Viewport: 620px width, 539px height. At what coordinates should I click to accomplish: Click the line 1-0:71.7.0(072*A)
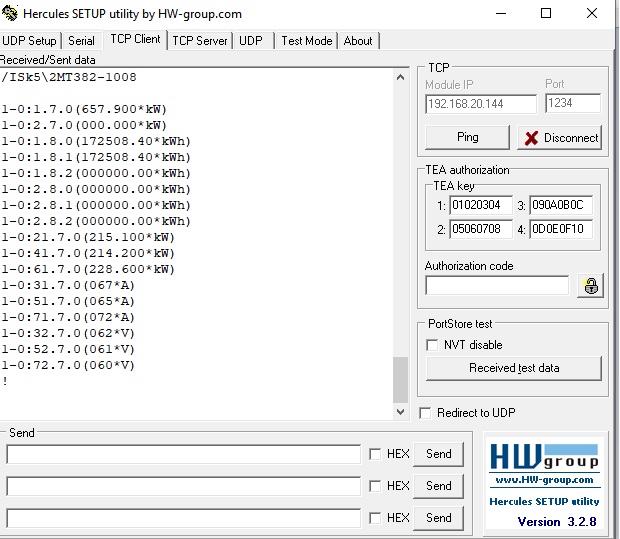68,317
